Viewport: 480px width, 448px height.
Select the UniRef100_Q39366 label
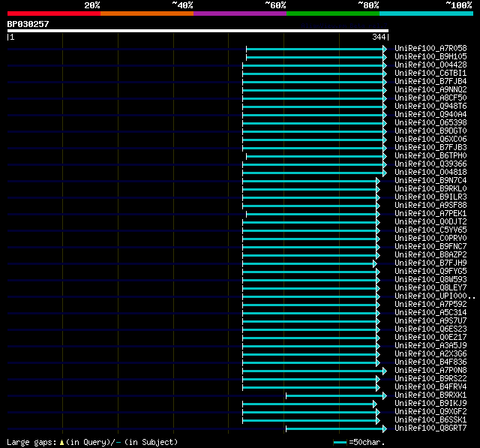tap(430, 164)
